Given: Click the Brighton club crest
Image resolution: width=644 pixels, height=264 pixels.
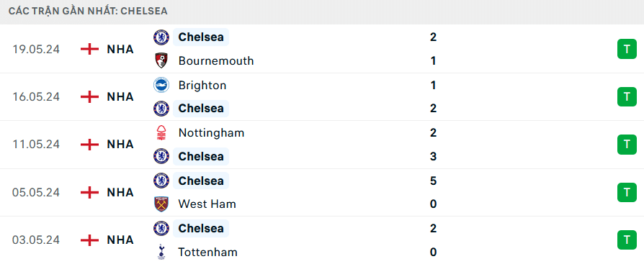Looking at the screenshot, I should point(161,86).
